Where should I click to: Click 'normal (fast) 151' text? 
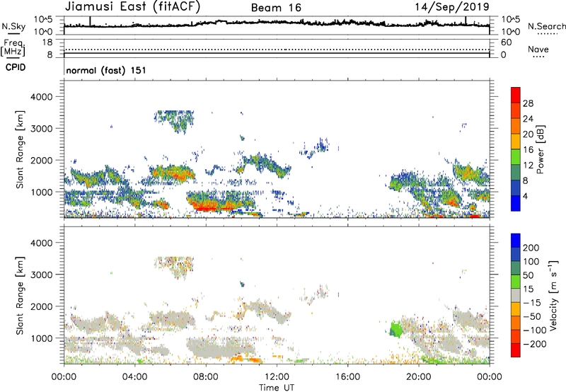pyautogui.click(x=106, y=70)
